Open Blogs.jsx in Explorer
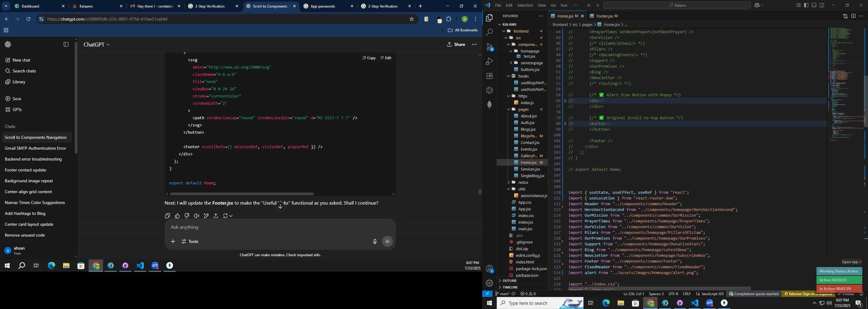This screenshot has height=309, width=868. click(x=528, y=129)
